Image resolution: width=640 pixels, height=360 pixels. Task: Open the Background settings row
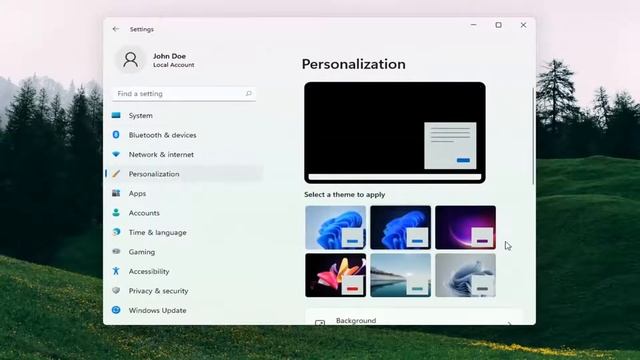pos(414,318)
